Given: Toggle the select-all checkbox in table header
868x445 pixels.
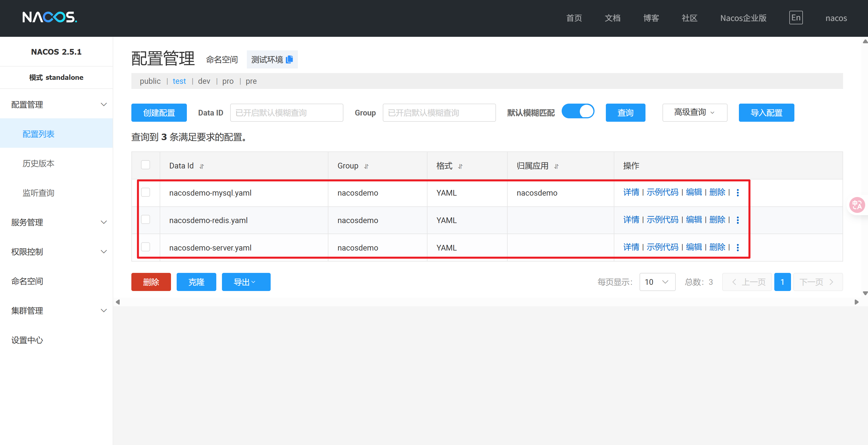Looking at the screenshot, I should (146, 165).
